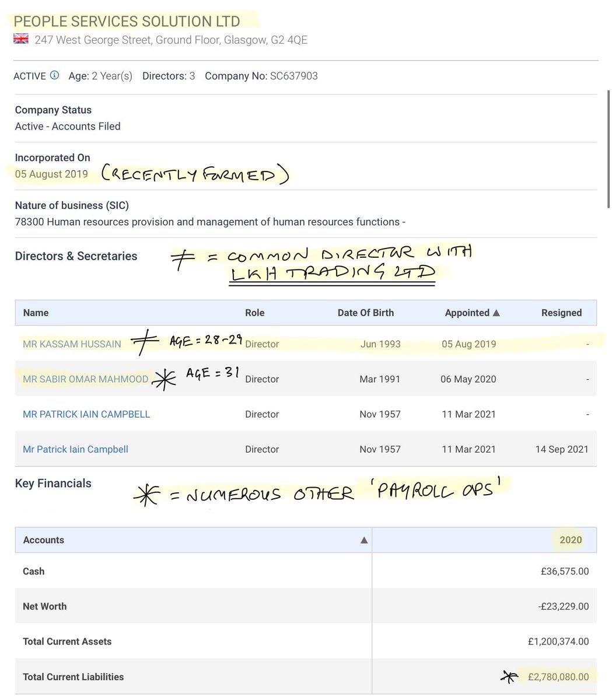Click the Mar 1991 date of birth
Viewport: 612px width, 700px height.
click(380, 379)
